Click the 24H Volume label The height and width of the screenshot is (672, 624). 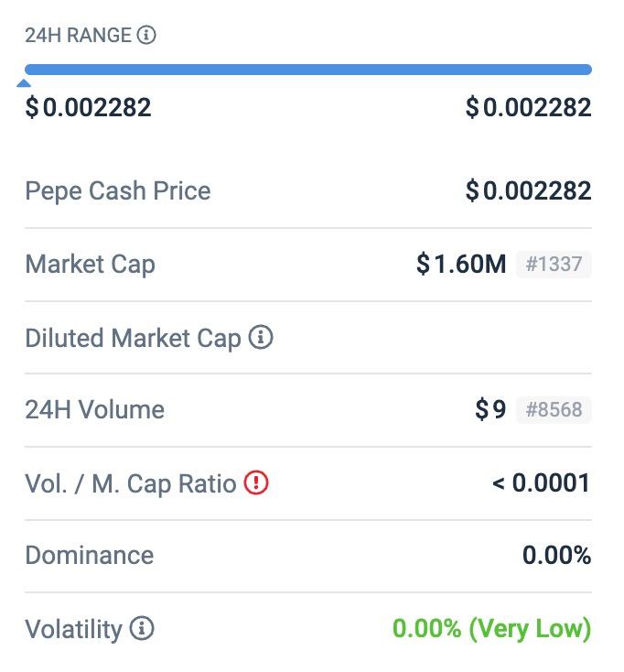click(x=94, y=410)
